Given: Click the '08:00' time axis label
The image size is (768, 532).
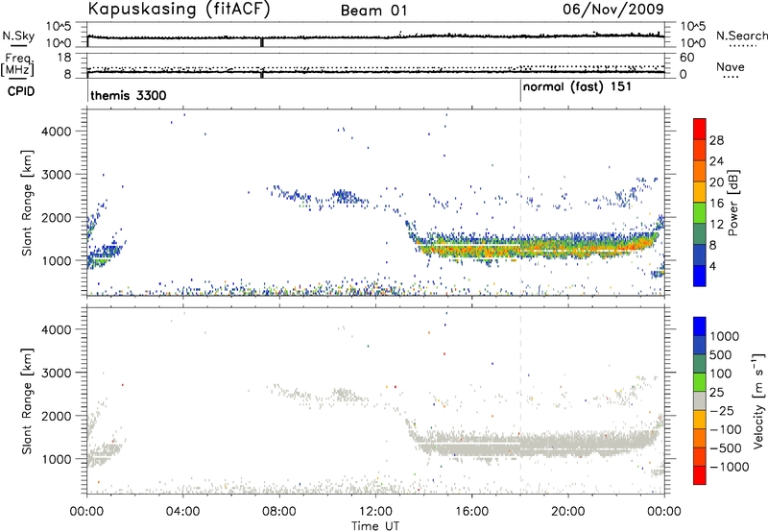Looking at the screenshot, I should 279,512.
